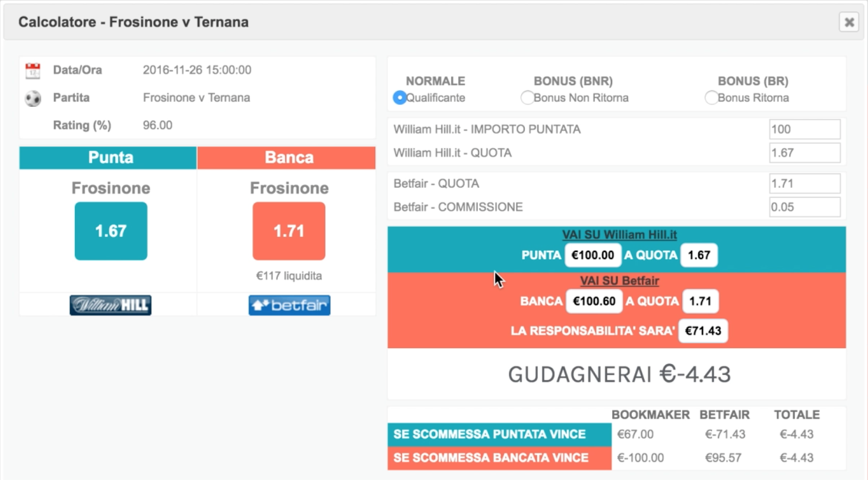Edit the Betfair COMMISSIONE input field
This screenshot has height=480, width=868.
click(x=804, y=207)
